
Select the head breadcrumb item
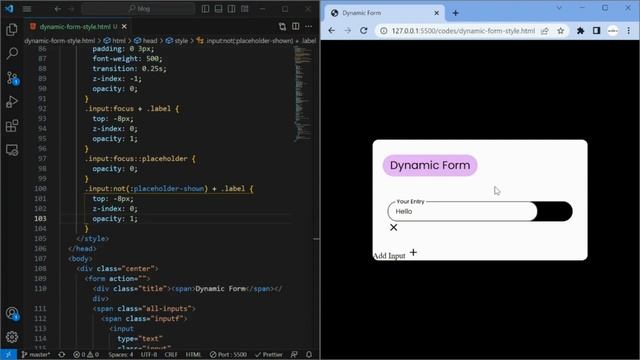[146, 41]
